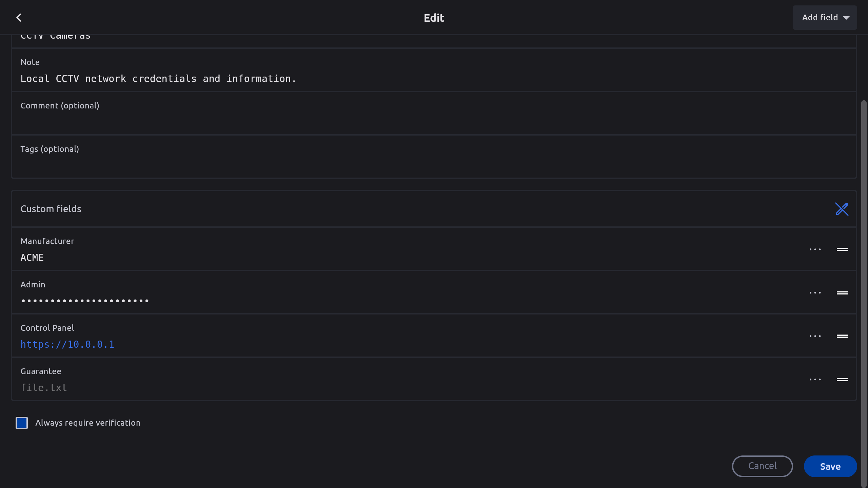Viewport: 868px width, 488px height.
Task: Cancel editing the entry
Action: [762, 466]
